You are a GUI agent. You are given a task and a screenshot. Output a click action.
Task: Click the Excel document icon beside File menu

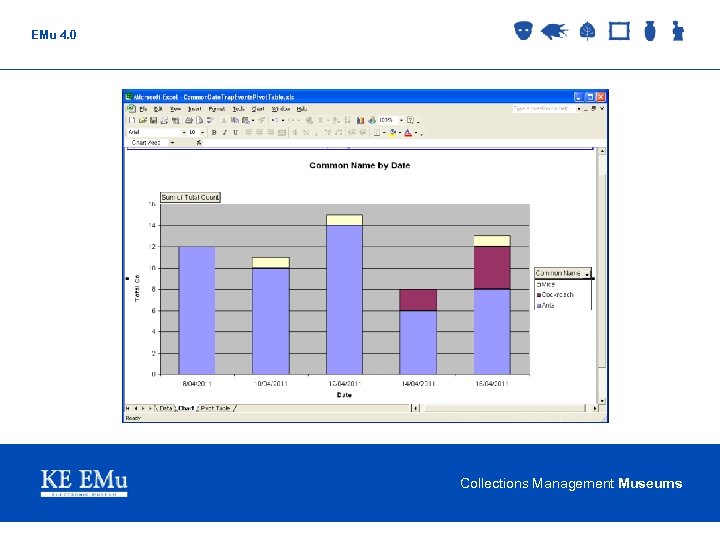click(x=131, y=109)
